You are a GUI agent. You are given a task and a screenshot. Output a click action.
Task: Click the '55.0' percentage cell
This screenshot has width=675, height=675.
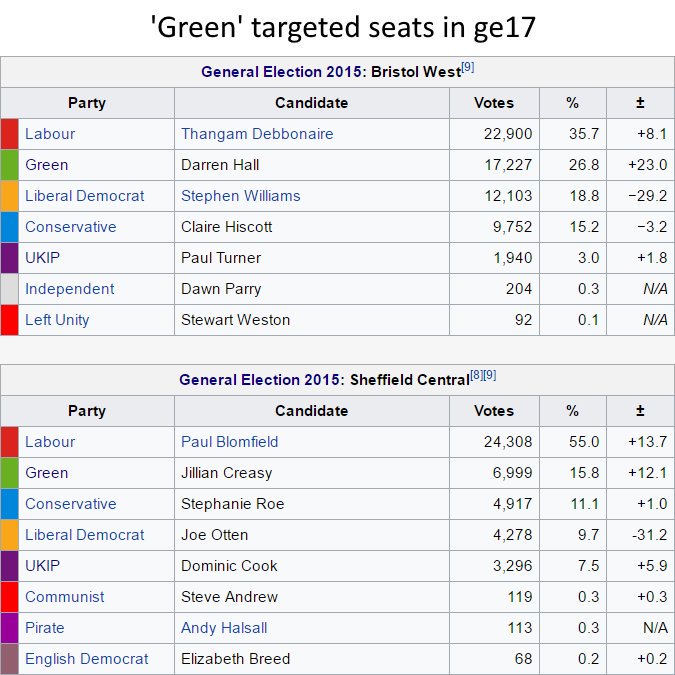point(573,442)
